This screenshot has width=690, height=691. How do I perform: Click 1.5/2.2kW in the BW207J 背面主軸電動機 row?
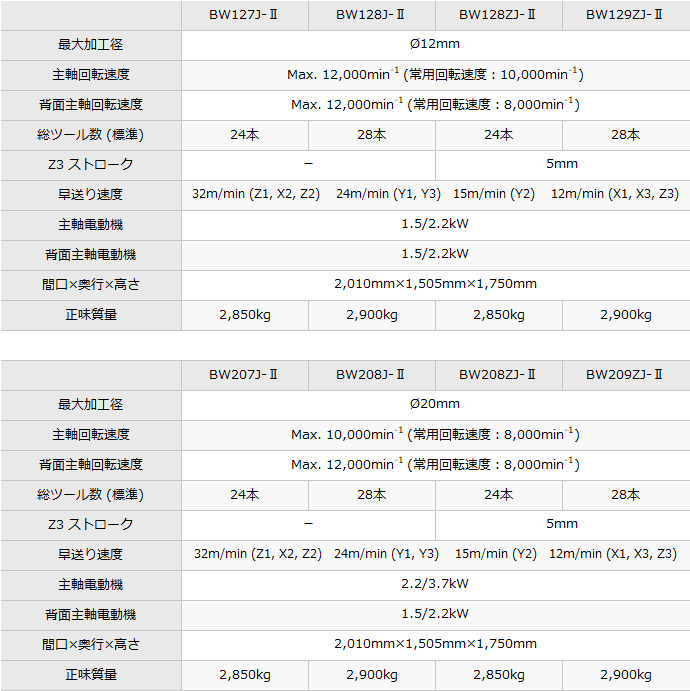click(435, 614)
